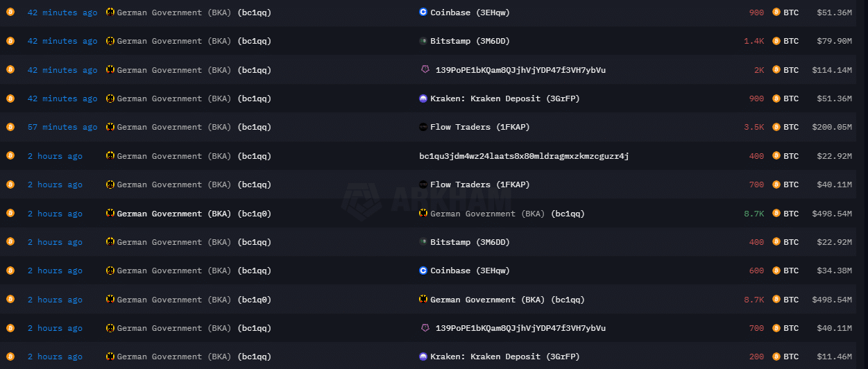This screenshot has width=868, height=369.
Task: Open Kraken Deposit (3GrFP) in the $11.46M row
Action: coord(504,357)
